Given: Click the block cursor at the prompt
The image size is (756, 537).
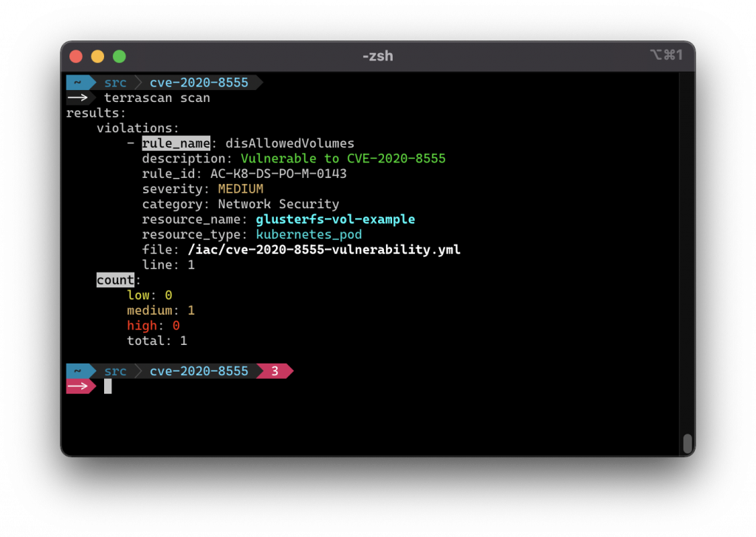Looking at the screenshot, I should (108, 386).
